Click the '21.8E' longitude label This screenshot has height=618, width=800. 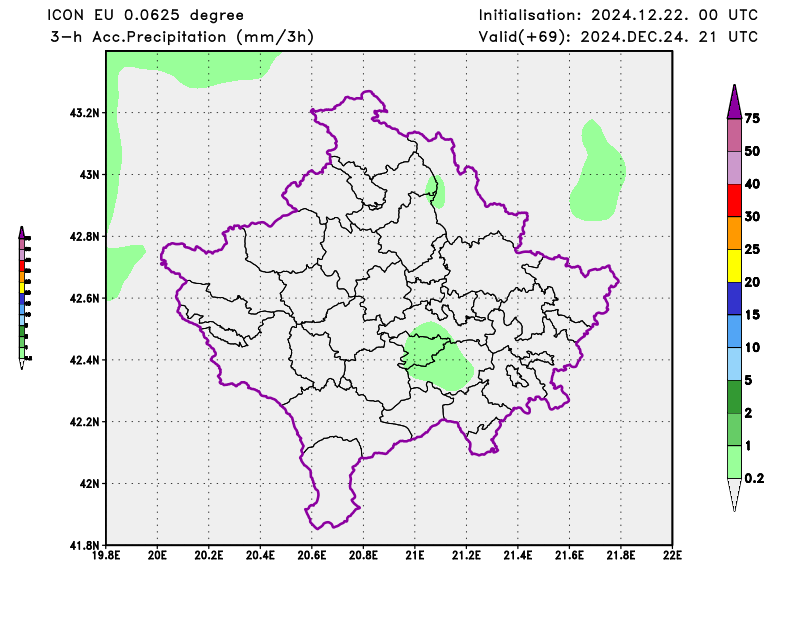click(x=621, y=555)
